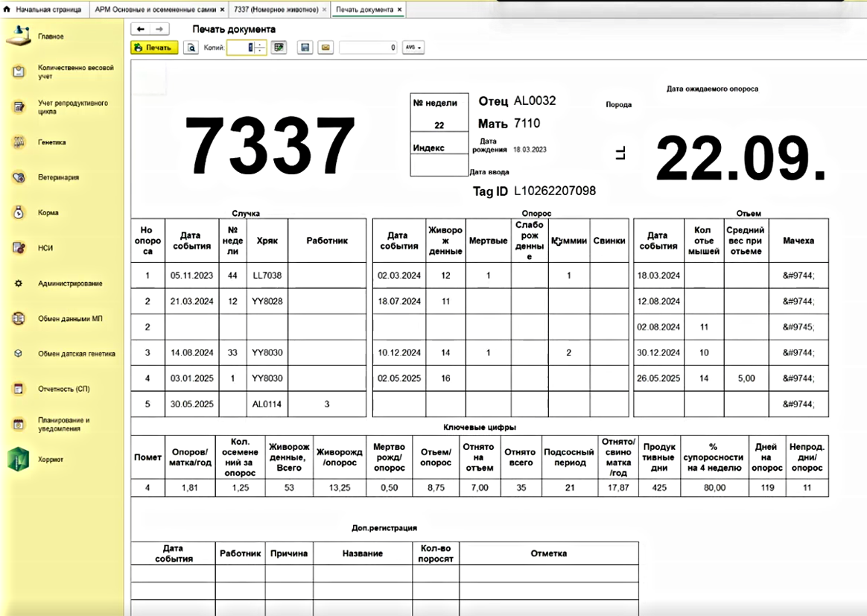Close the АРМ Основные и осемененные самки tab
Screen dimensions: 867x616
tap(222, 10)
